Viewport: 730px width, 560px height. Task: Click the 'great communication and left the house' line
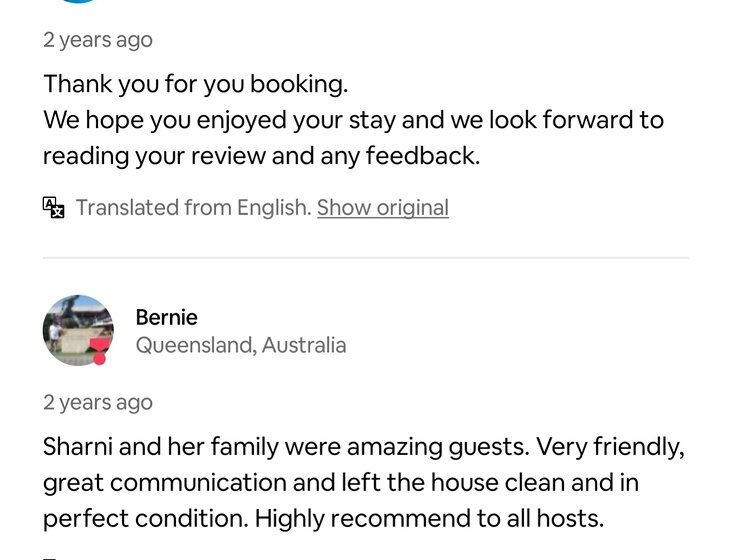[340, 484]
